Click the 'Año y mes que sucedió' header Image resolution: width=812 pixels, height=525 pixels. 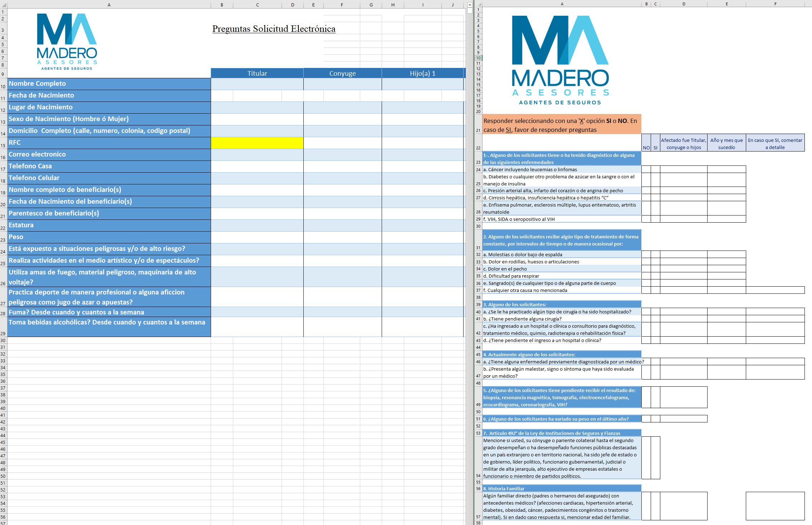727,143
